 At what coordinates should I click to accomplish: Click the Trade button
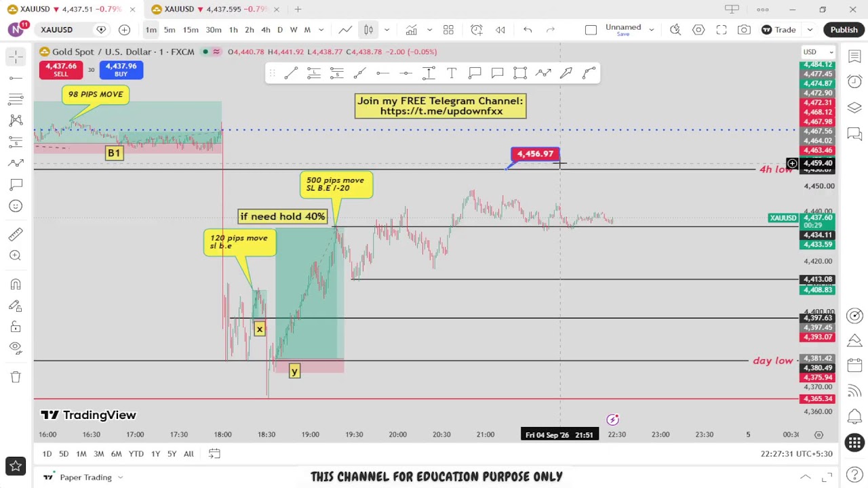(778, 30)
